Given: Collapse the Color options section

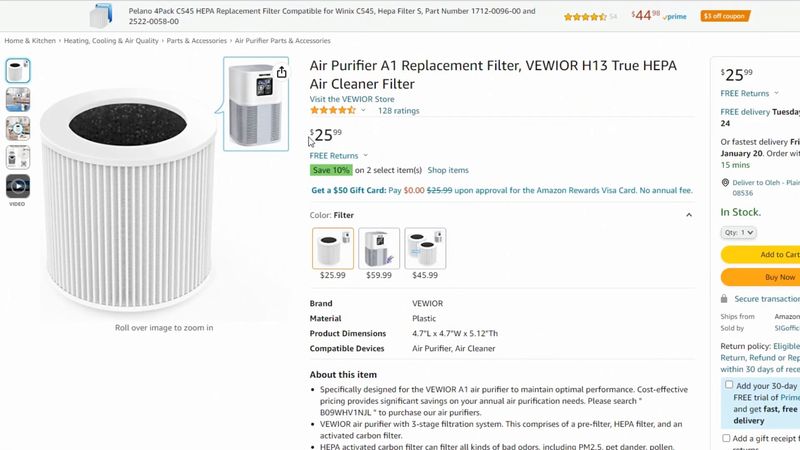Looking at the screenshot, I should [x=689, y=215].
